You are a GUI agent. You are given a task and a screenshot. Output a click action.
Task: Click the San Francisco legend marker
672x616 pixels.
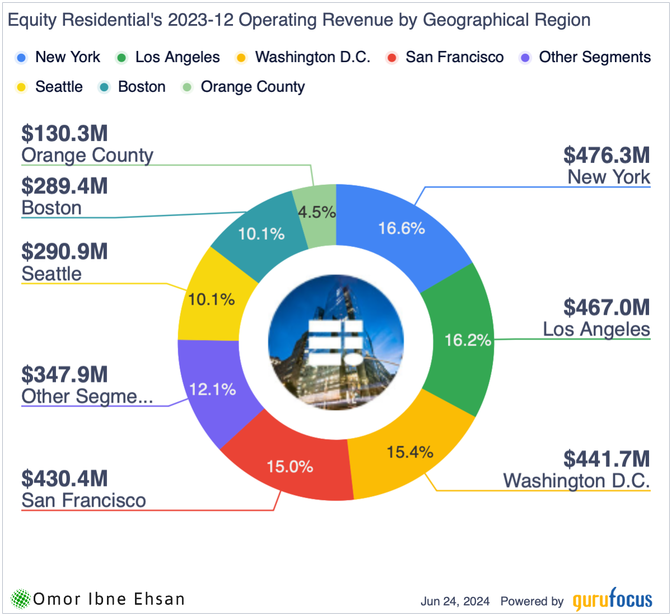pyautogui.click(x=392, y=58)
